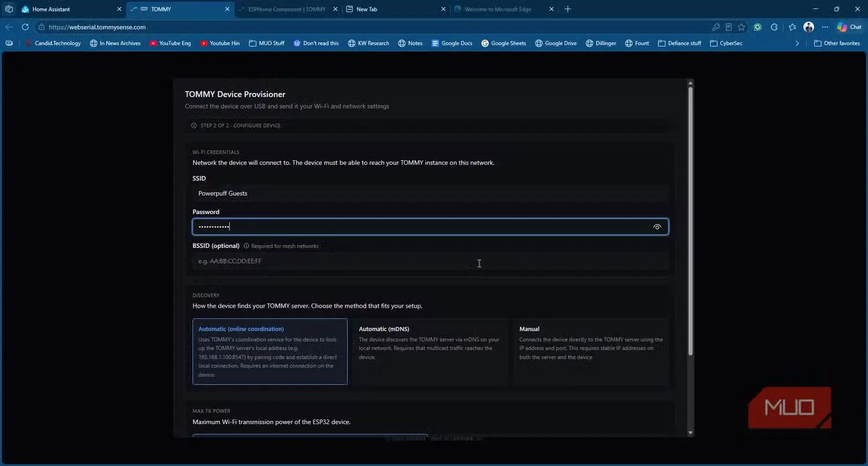Focus the Password field
868x466 pixels.
431,227
